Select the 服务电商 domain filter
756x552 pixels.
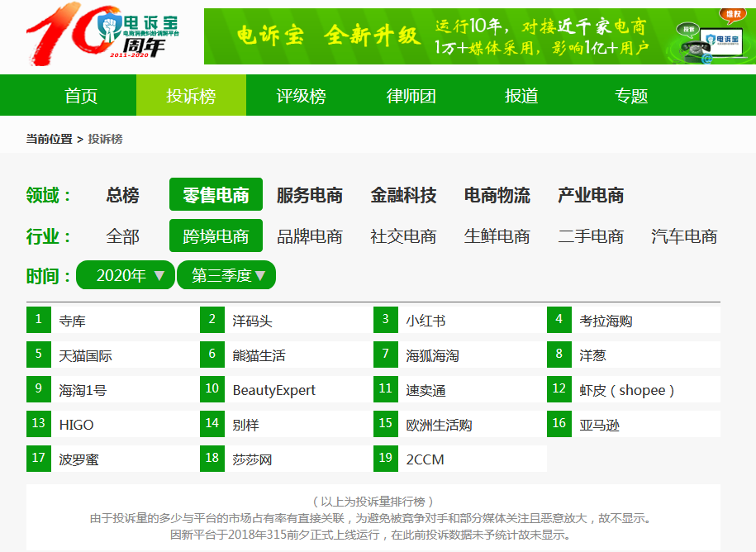point(309,196)
